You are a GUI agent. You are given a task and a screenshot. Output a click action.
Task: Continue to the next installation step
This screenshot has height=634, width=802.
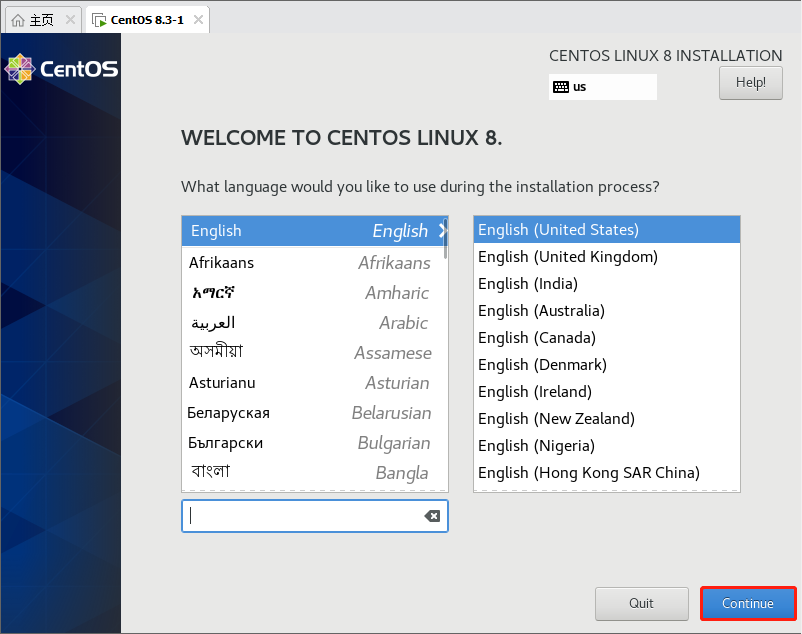click(x=748, y=603)
